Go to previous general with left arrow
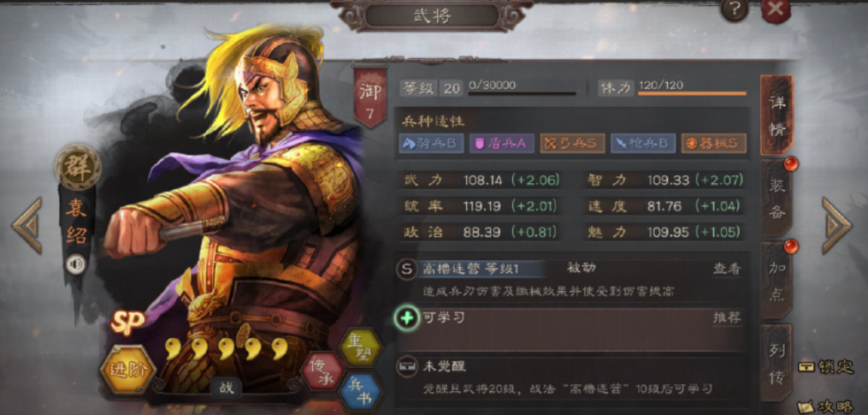The image size is (868, 415). [27, 226]
